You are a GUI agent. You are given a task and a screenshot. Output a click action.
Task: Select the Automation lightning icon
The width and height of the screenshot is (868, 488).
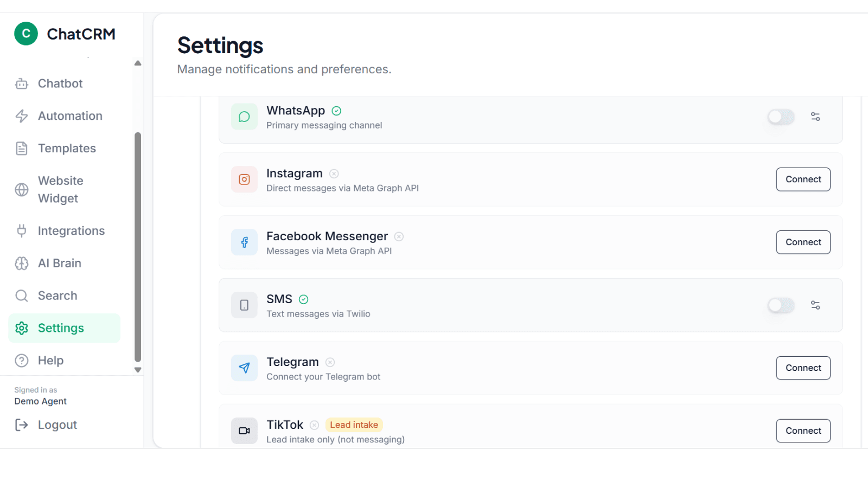pos(21,115)
